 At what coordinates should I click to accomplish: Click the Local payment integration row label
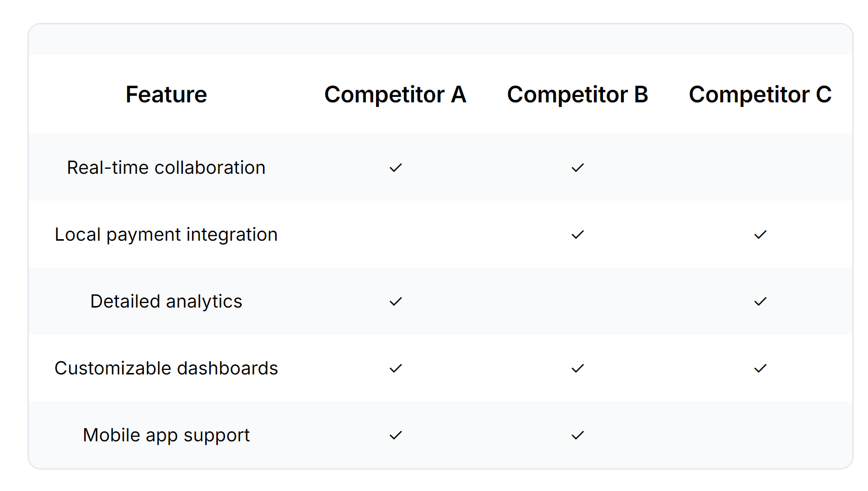click(166, 235)
